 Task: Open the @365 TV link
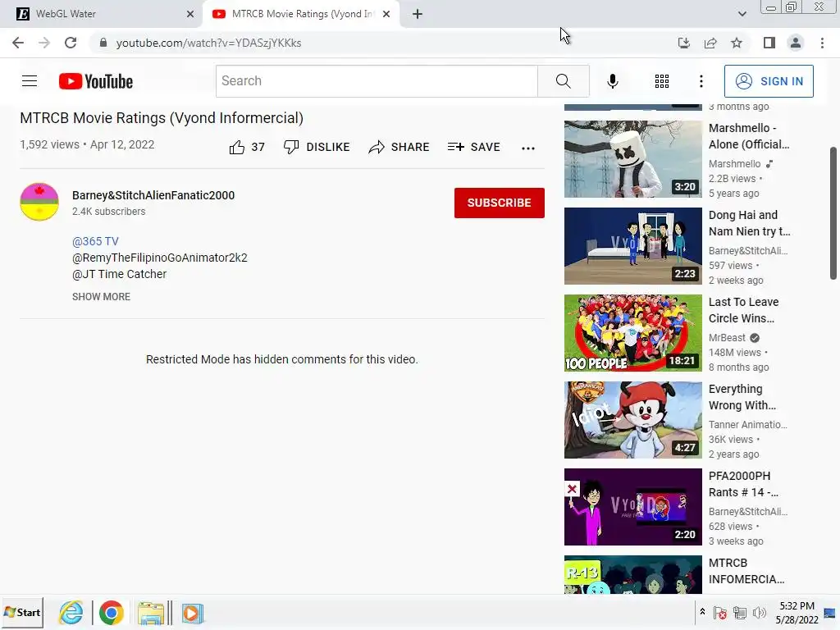pyautogui.click(x=95, y=242)
